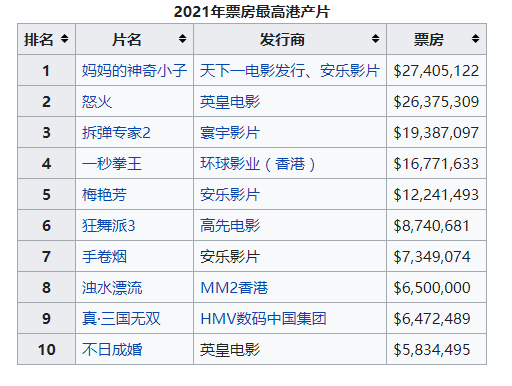Click the rank 10 cell

[x=46, y=350]
